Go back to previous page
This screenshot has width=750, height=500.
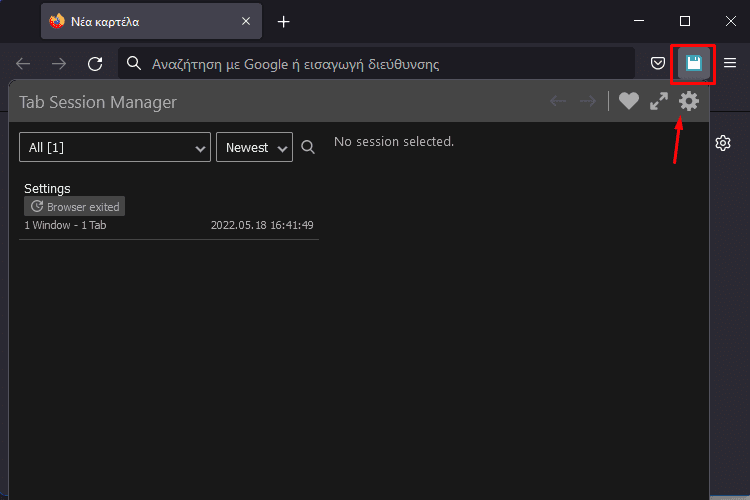coord(23,64)
